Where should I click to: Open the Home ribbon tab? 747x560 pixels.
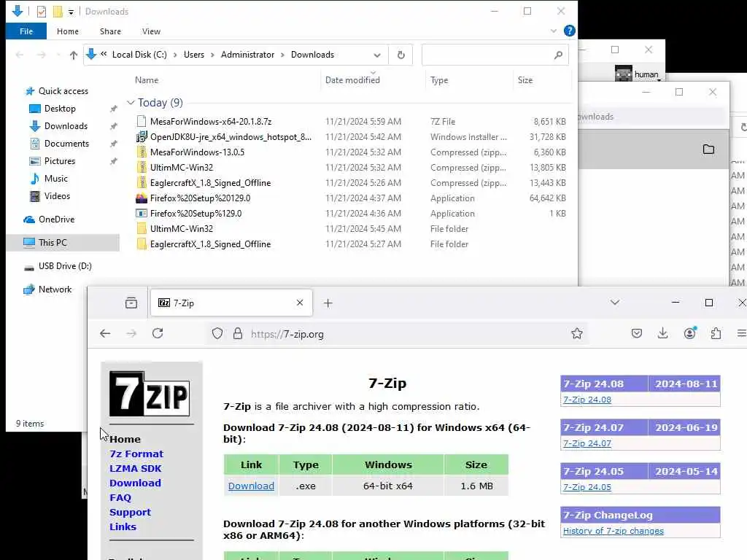coord(68,31)
